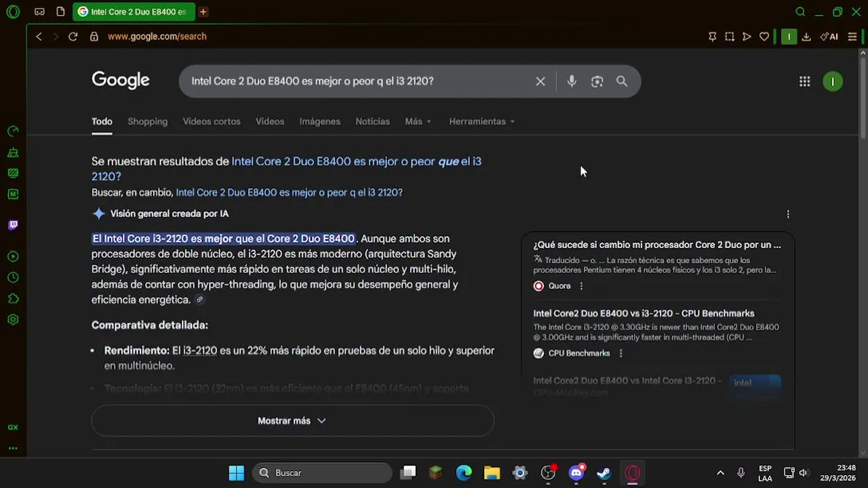Open the send/flow arrow icon
The image size is (868, 488).
click(747, 37)
